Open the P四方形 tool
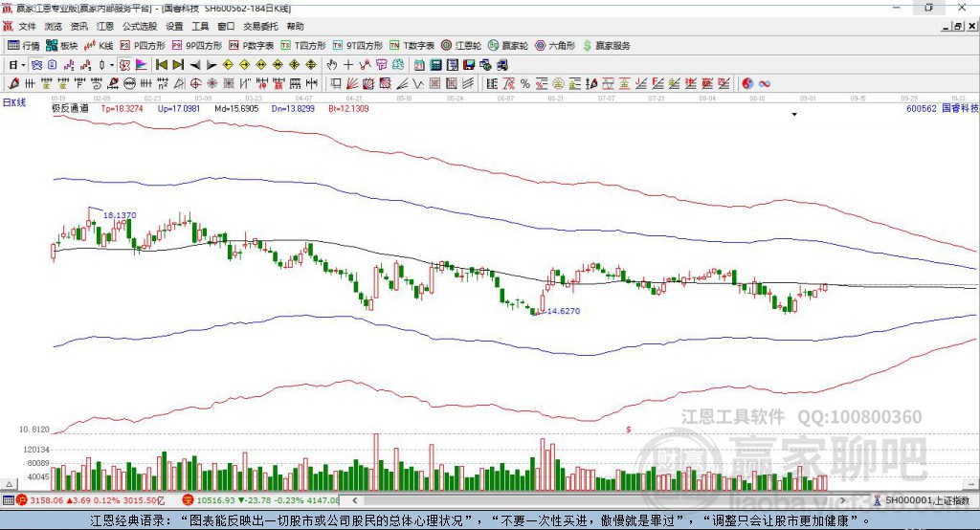This screenshot has height=530, width=980. point(142,46)
